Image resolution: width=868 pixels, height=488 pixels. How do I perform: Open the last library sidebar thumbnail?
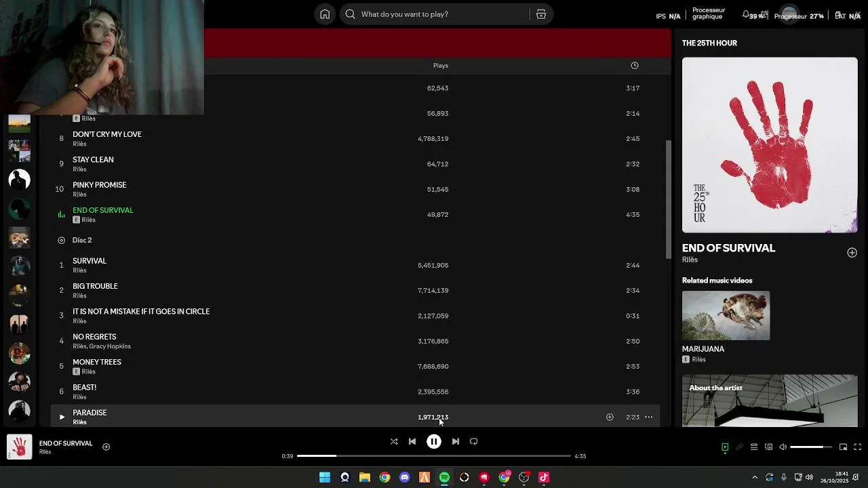pyautogui.click(x=19, y=410)
